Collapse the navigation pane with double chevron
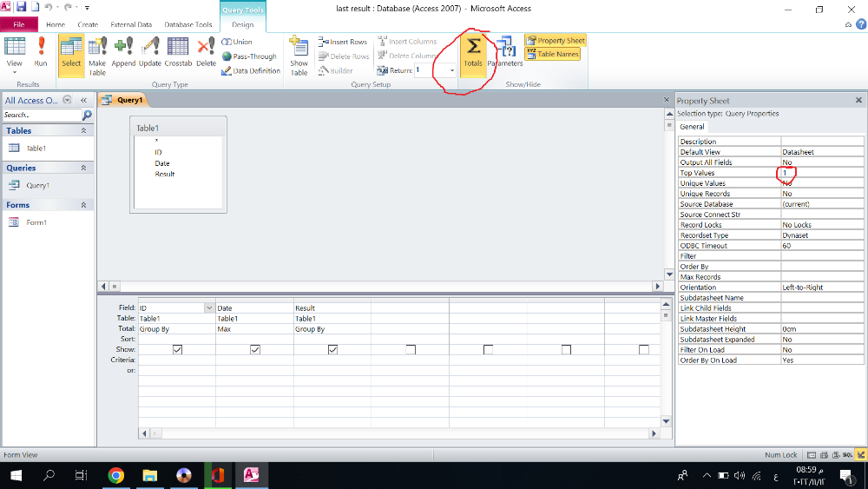This screenshot has height=489, width=868. 84,100
